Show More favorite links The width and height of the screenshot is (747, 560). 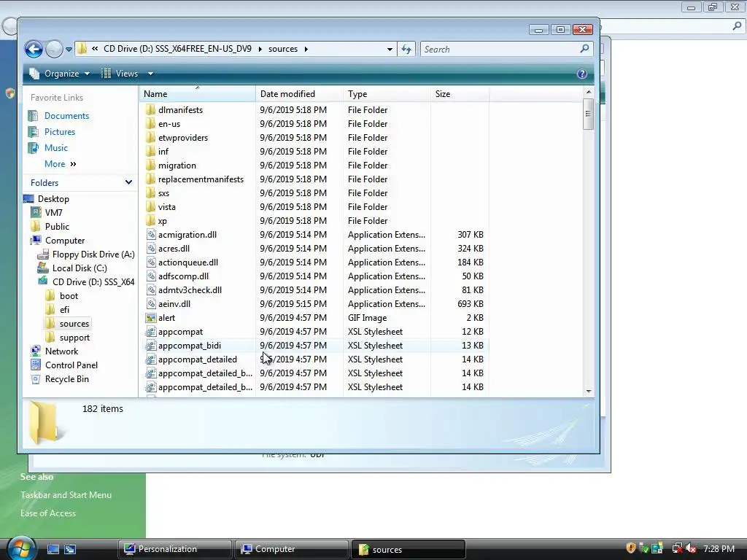(60, 164)
